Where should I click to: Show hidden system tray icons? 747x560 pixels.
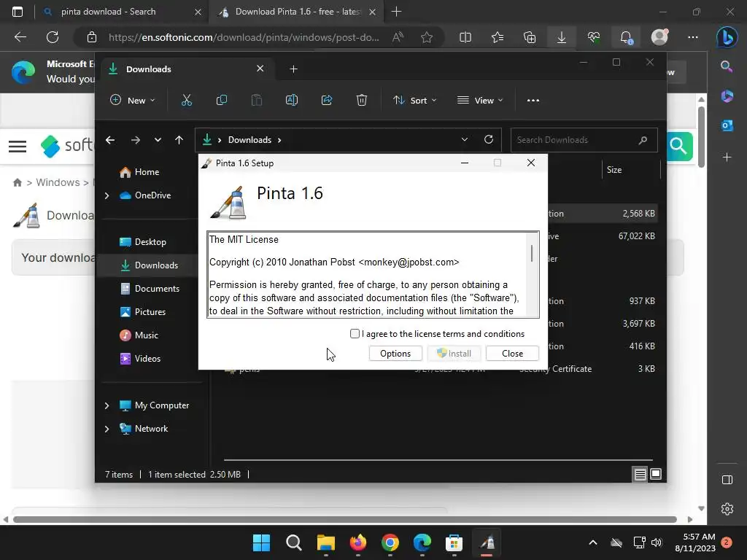[592, 542]
